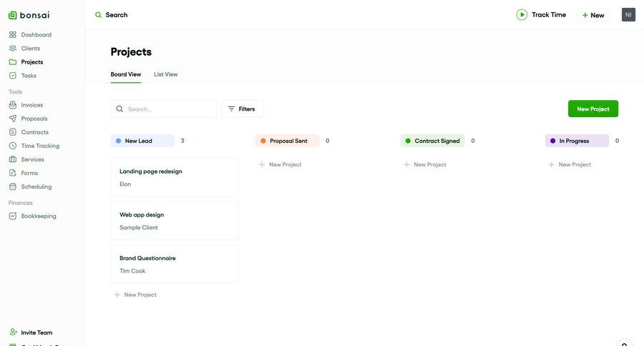Click the orange Proposal Sent status dot

(263, 141)
